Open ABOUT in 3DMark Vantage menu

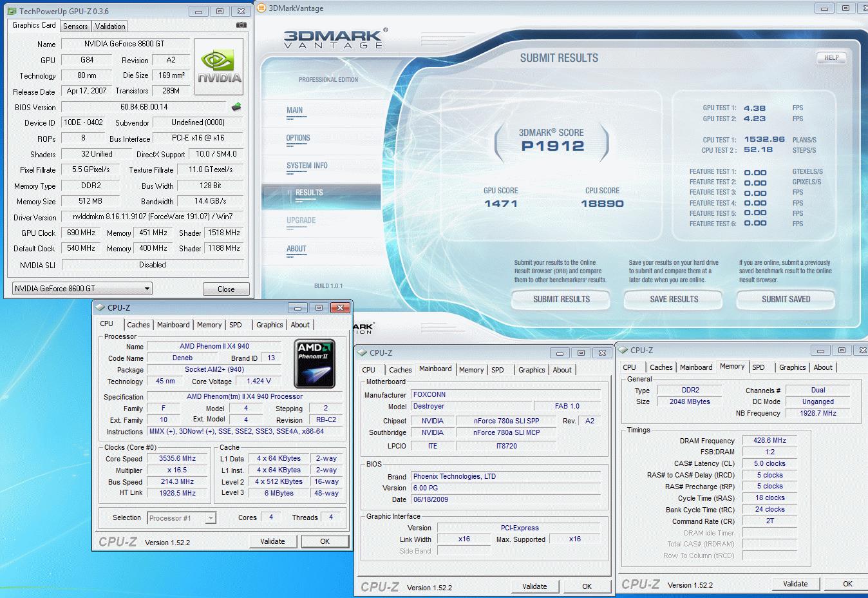(296, 249)
